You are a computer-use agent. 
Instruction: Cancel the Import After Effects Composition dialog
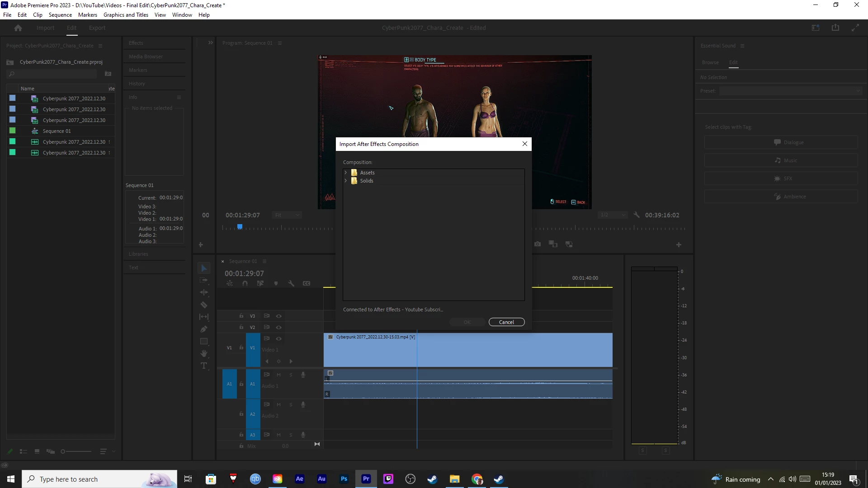click(x=506, y=322)
